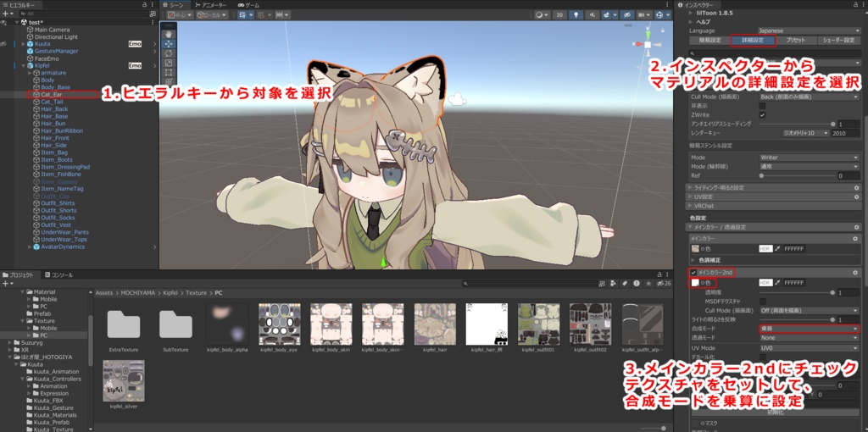Image resolution: width=868 pixels, height=432 pixels.
Task: Click the inspector panel lock icon
Action: (856, 4)
